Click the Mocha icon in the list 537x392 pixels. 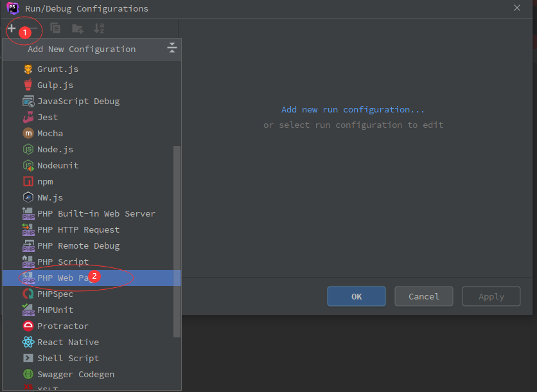(x=28, y=133)
